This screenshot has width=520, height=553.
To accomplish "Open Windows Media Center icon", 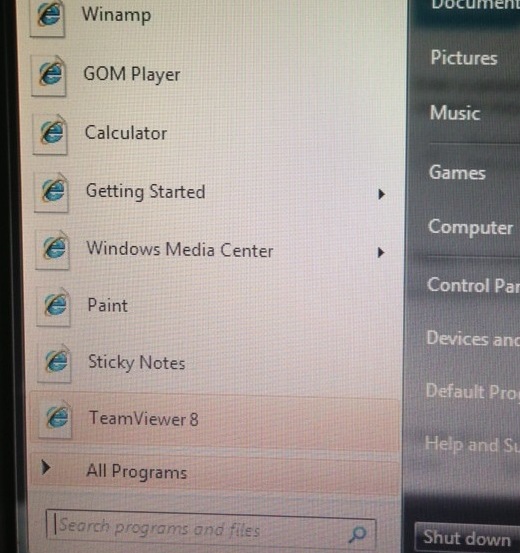I will (x=54, y=249).
